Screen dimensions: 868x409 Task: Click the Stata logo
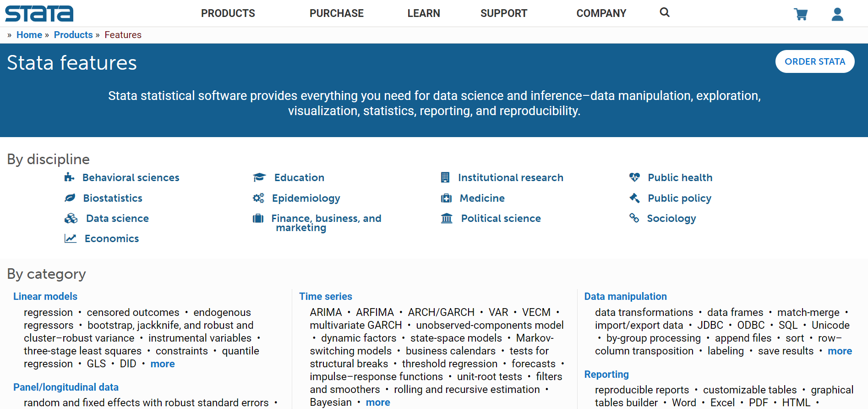tap(39, 13)
